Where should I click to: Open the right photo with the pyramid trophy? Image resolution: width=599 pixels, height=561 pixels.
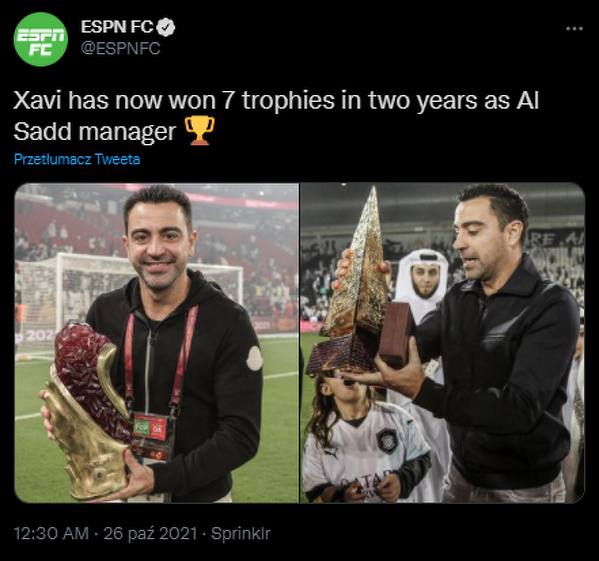[x=443, y=343]
